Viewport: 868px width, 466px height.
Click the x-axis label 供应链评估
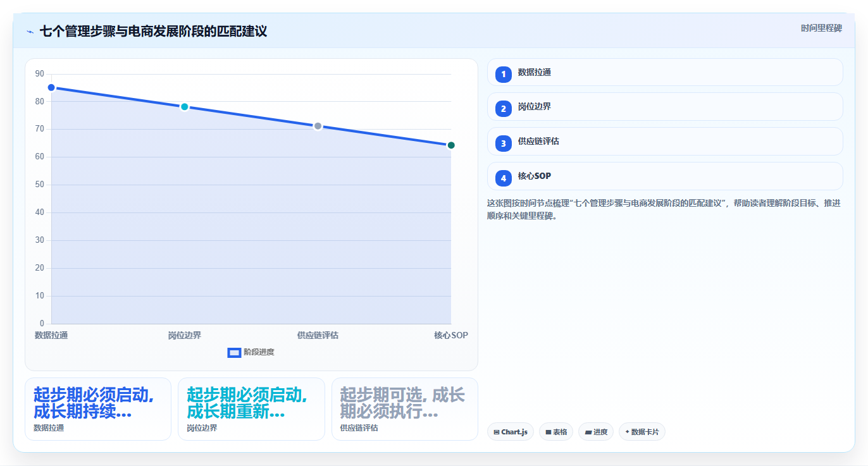(318, 335)
